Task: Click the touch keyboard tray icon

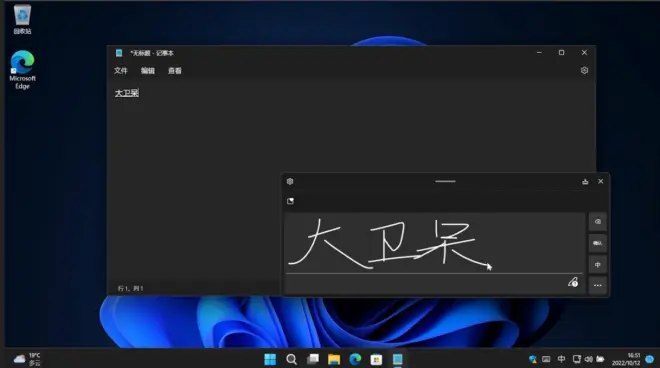Action: coord(546,359)
